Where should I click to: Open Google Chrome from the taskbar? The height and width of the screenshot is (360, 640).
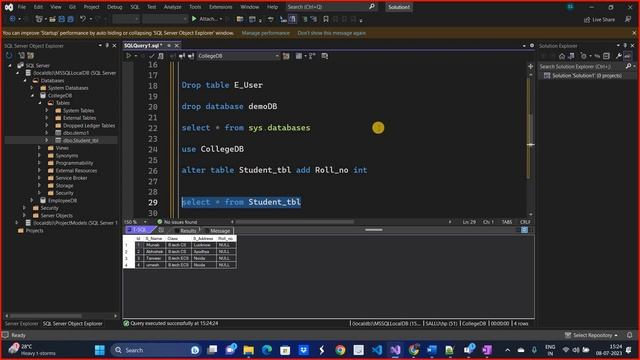pyautogui.click(x=340, y=350)
